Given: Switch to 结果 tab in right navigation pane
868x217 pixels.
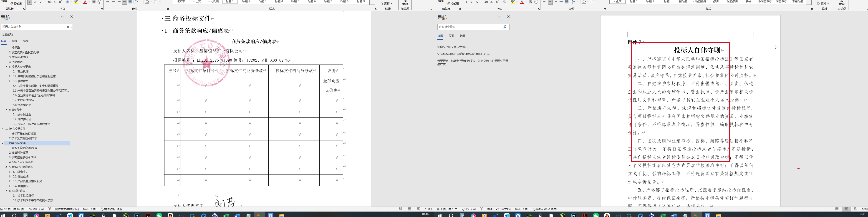Looking at the screenshot, I should point(463,36).
